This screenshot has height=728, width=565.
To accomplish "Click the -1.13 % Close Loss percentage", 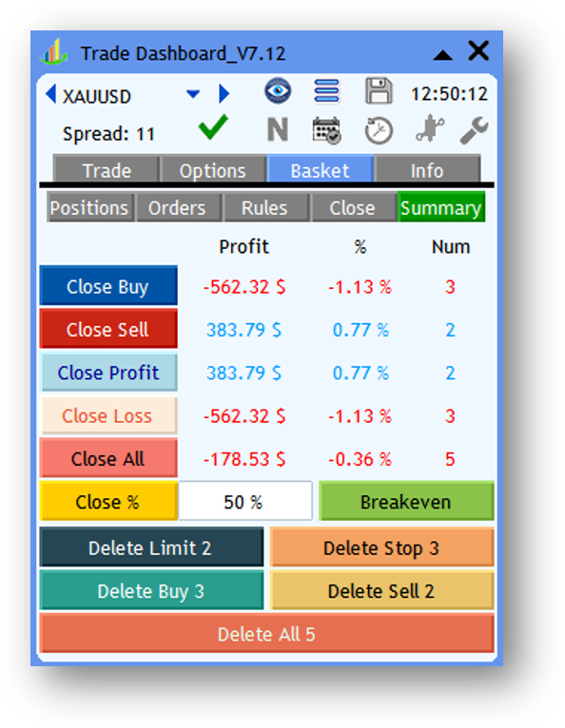I will (x=360, y=416).
